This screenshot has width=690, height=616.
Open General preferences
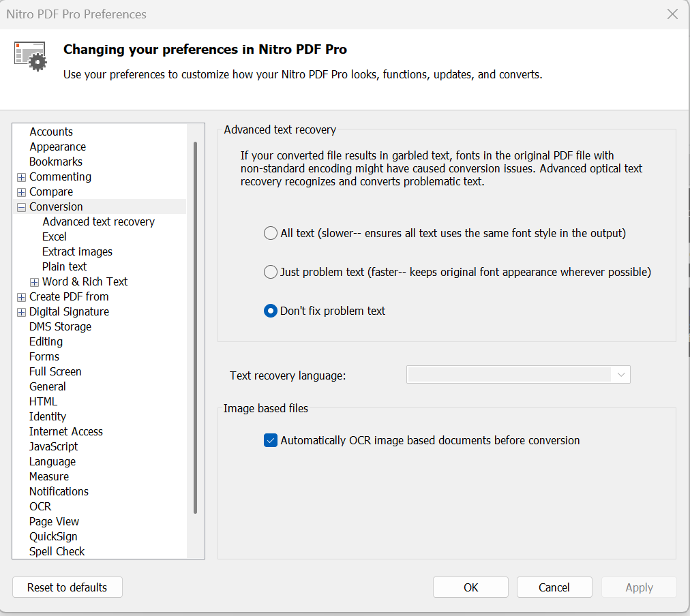point(48,386)
